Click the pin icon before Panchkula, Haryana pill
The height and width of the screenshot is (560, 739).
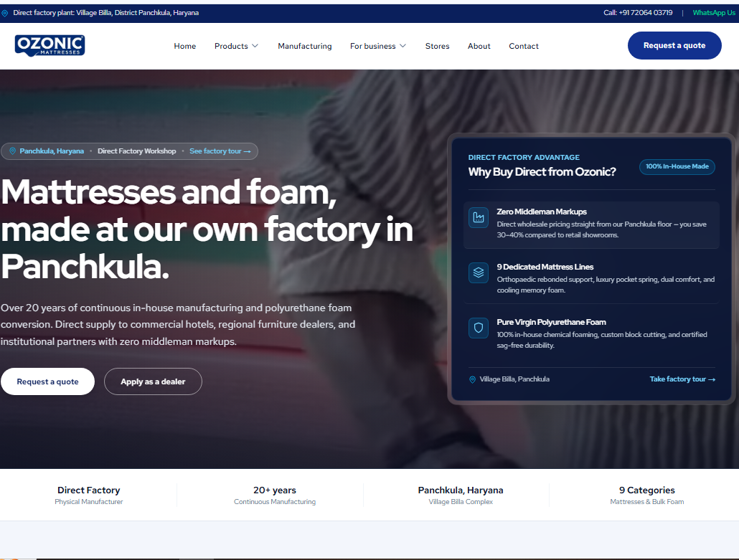[x=13, y=151]
